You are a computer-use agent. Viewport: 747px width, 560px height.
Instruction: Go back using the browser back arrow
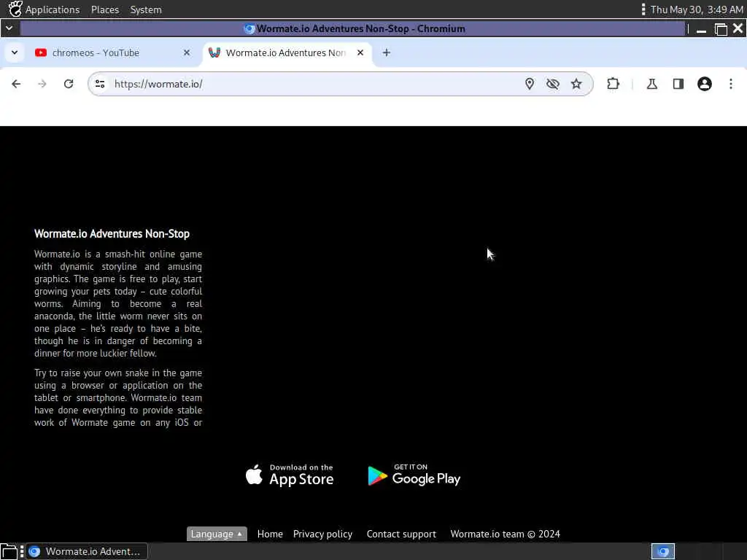tap(16, 84)
